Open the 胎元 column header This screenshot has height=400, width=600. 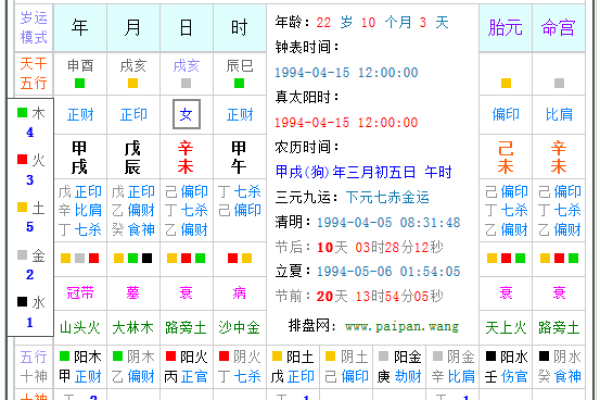pyautogui.click(x=505, y=28)
